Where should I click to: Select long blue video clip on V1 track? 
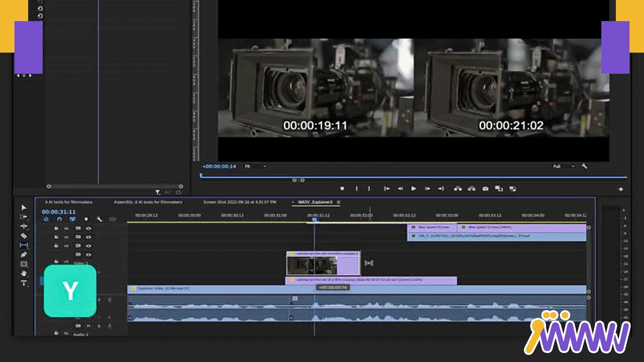tap(357, 289)
